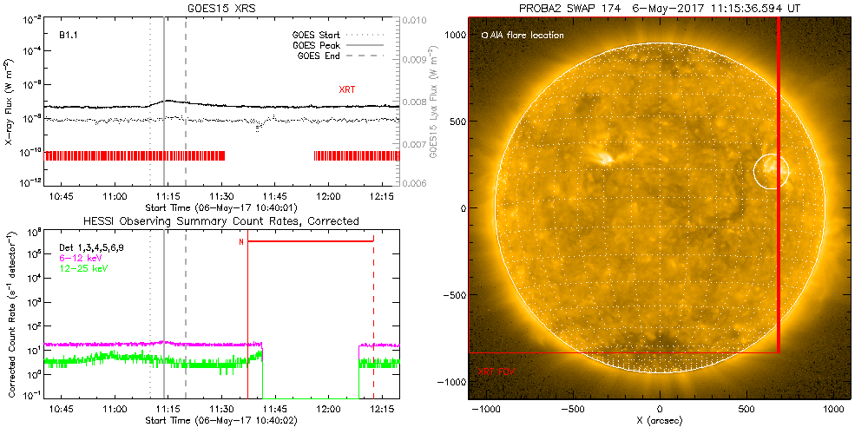Click the 0.010 tick on Lyα axis
Image resolution: width=868 pixels, height=434 pixels.
click(x=412, y=21)
